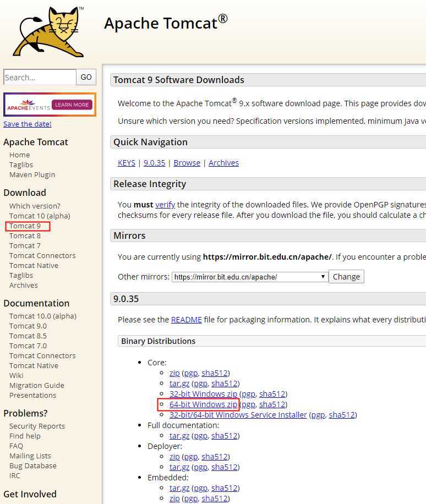Open Tomcat 10.0 (alpha) documentation
The image size is (426, 504).
[43, 316]
